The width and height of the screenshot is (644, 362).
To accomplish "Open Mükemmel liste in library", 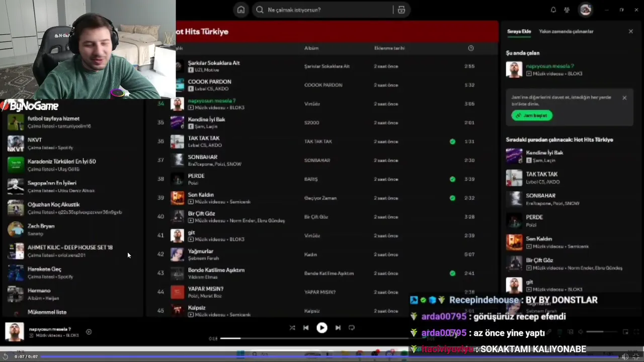I will point(47,312).
